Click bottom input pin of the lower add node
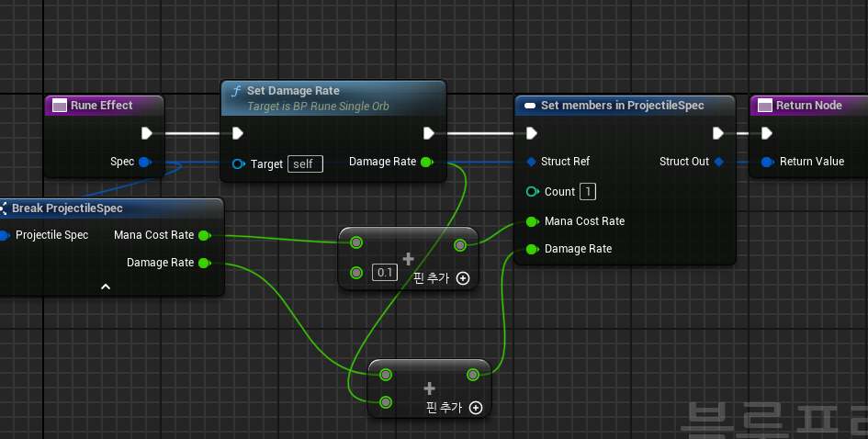This screenshot has width=868, height=439. 386,402
